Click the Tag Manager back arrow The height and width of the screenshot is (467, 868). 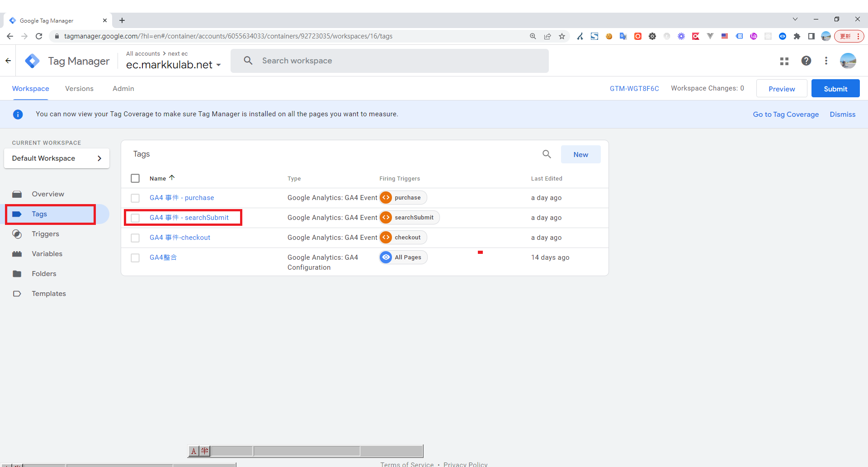(8, 61)
